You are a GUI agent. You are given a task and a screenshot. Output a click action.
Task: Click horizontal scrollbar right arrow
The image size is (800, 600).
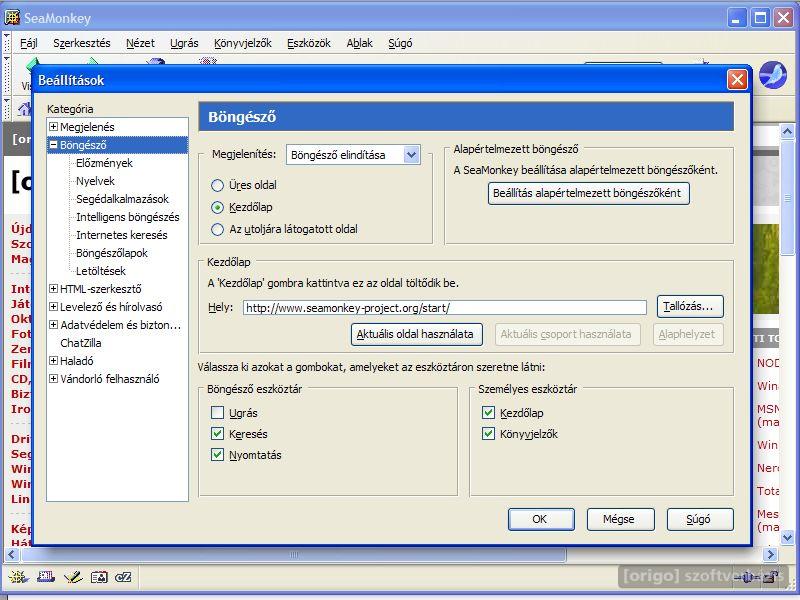click(771, 554)
